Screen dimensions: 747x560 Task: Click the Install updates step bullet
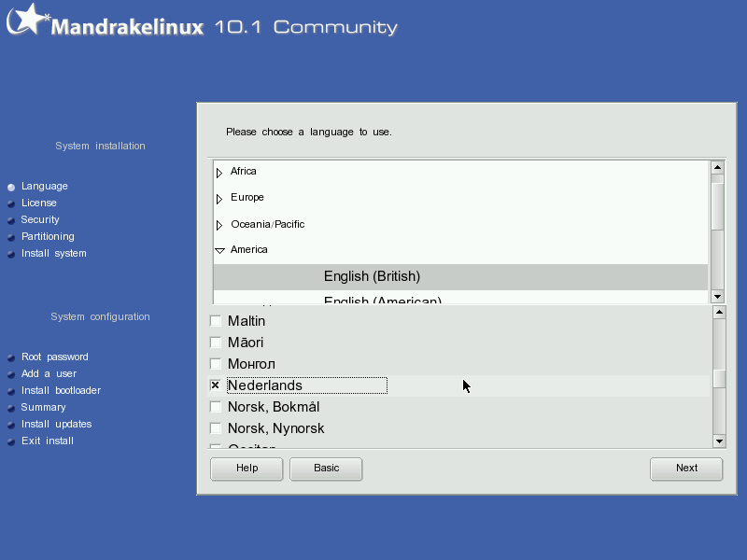[x=11, y=425]
